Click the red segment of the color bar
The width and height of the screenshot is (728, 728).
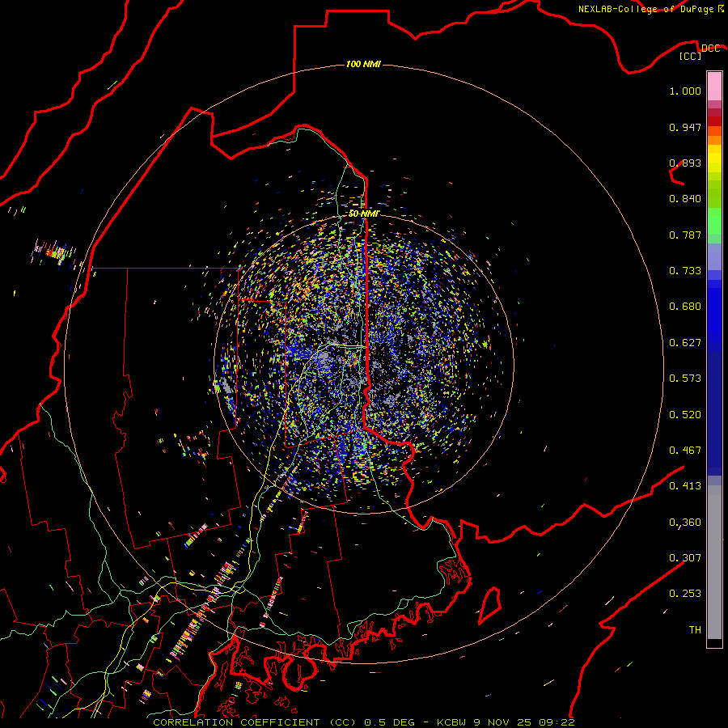tap(714, 121)
